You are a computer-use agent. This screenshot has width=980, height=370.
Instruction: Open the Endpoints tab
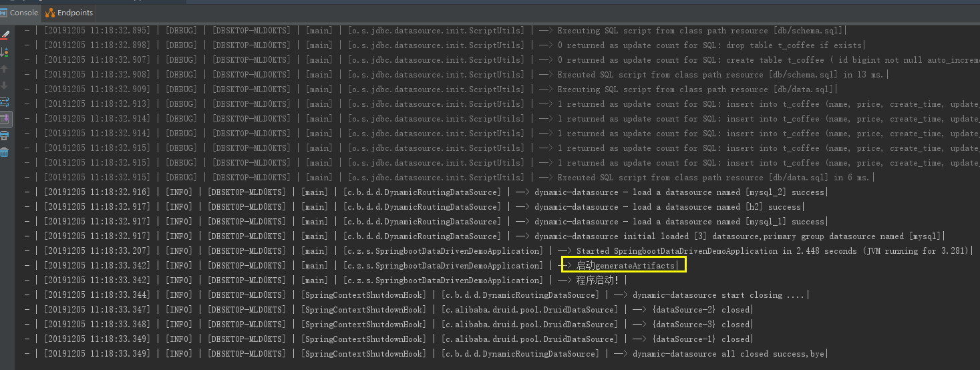[69, 13]
